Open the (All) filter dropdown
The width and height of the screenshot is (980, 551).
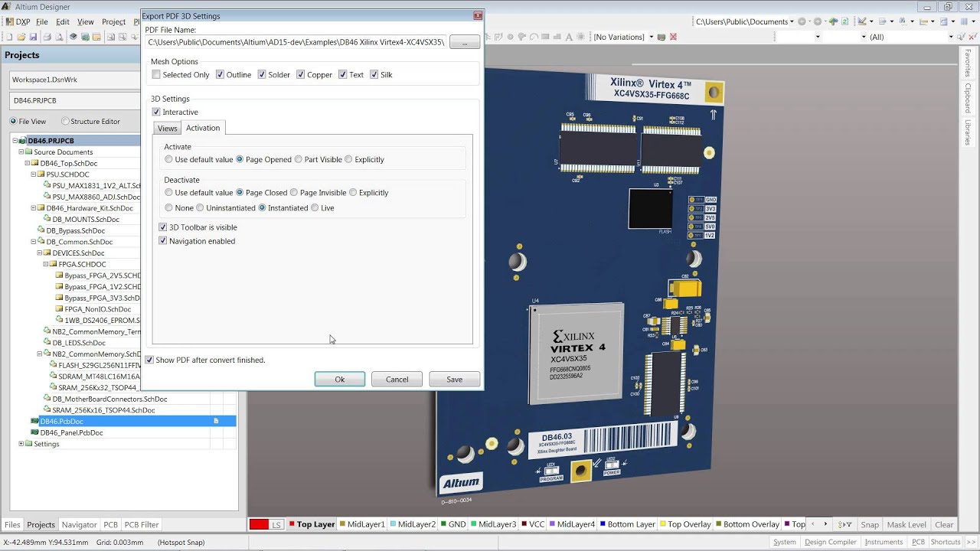(951, 37)
